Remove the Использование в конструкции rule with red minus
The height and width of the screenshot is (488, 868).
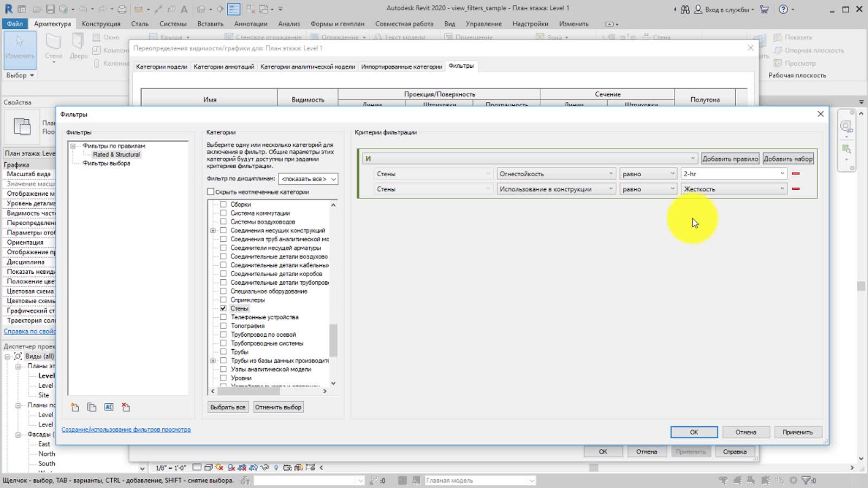[x=796, y=189]
